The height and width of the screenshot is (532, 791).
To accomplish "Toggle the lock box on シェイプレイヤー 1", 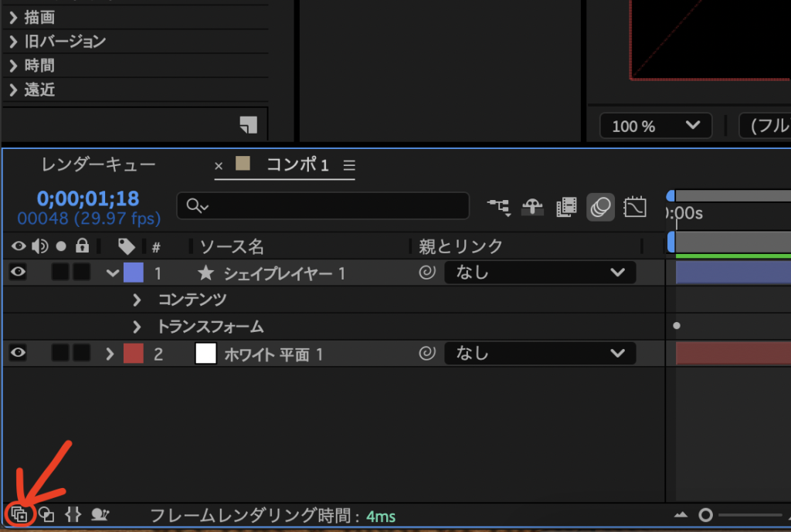I will (82, 272).
